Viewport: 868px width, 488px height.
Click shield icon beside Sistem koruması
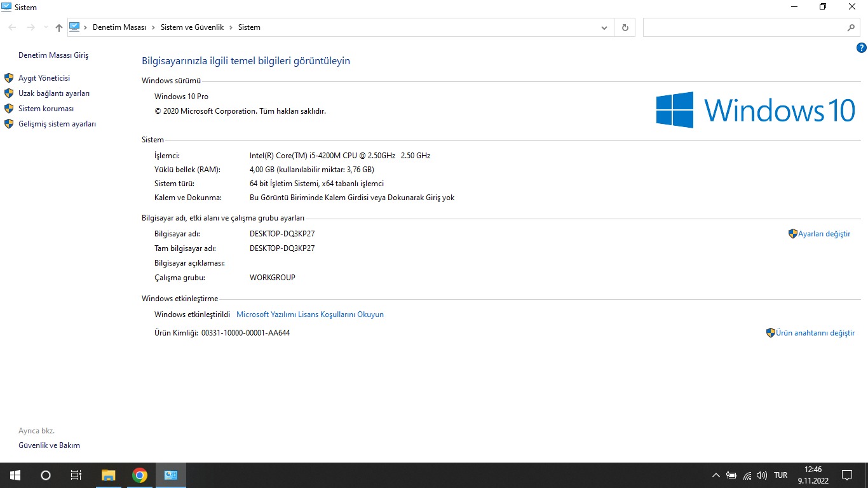(x=9, y=109)
